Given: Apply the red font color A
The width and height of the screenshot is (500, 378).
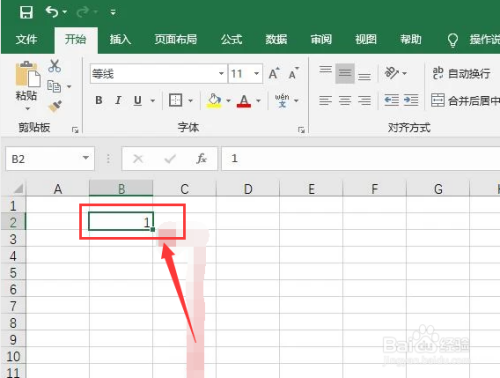Looking at the screenshot, I should (x=244, y=101).
